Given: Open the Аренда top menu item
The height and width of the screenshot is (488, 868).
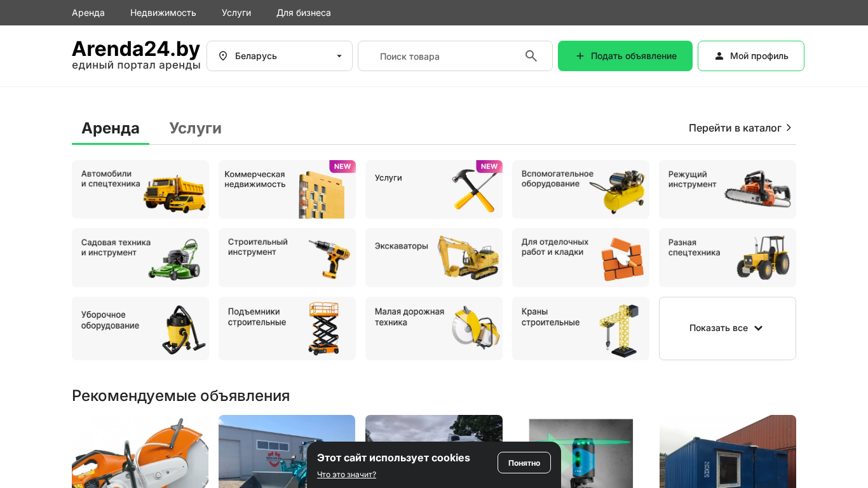Looking at the screenshot, I should 88,13.
